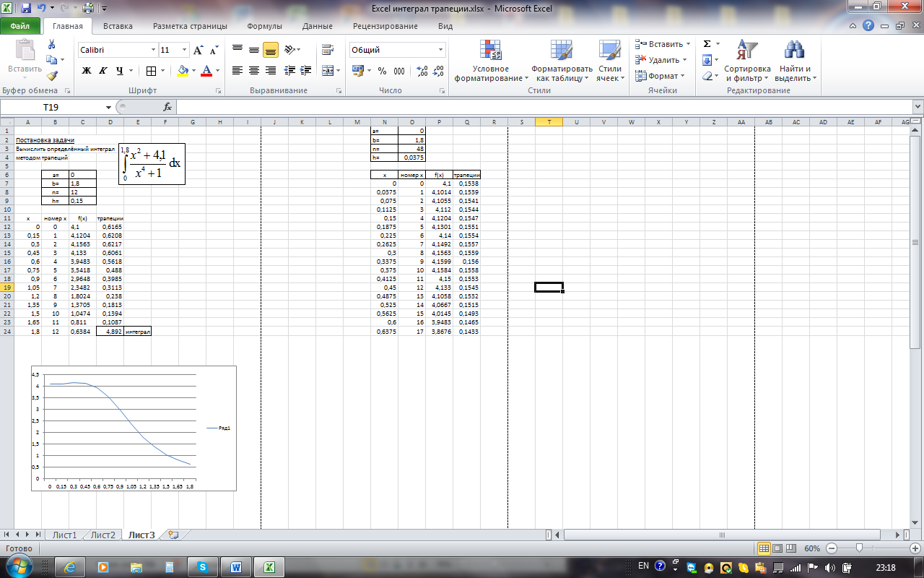Image resolution: width=924 pixels, height=578 pixels.
Task: Apply the 000 thousands separator format
Action: coord(399,71)
